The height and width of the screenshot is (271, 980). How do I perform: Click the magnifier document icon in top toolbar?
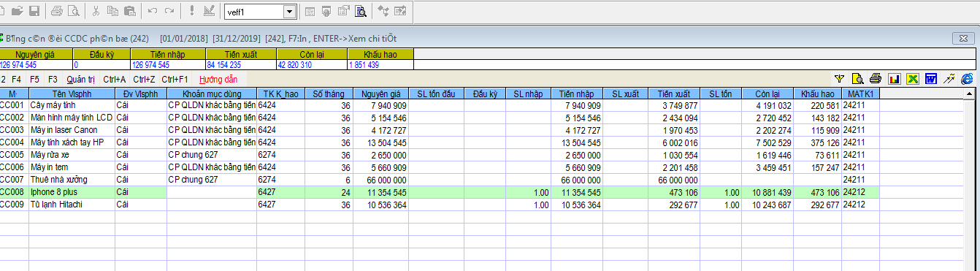click(361, 11)
